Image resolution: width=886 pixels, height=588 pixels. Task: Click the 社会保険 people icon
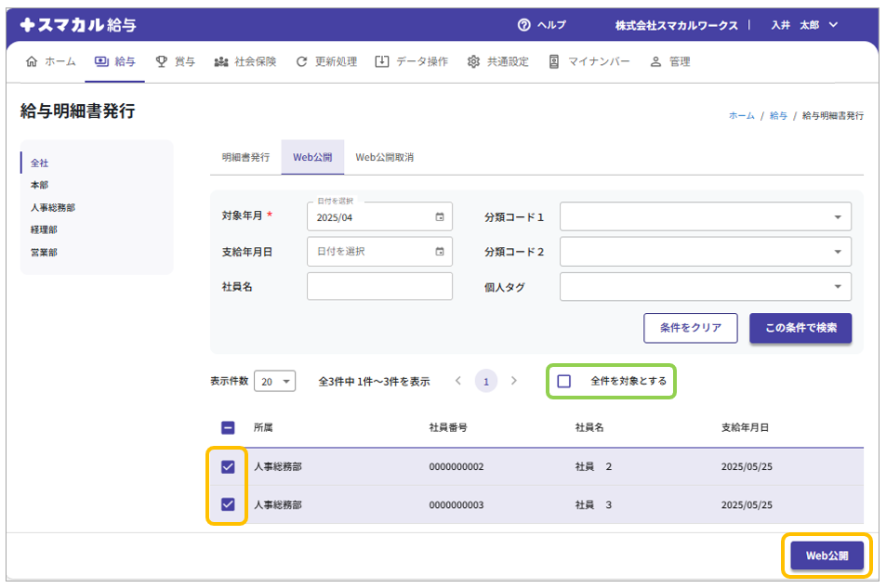(x=221, y=62)
